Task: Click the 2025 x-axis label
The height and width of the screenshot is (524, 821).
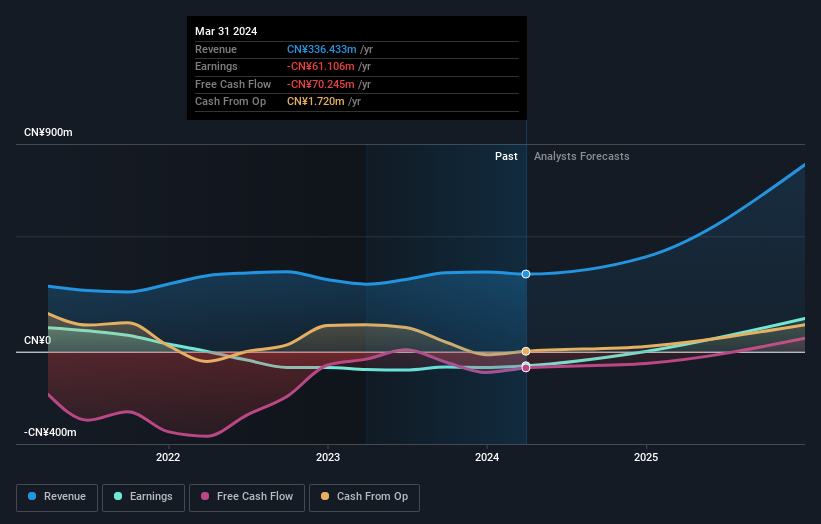Action: coord(646,457)
